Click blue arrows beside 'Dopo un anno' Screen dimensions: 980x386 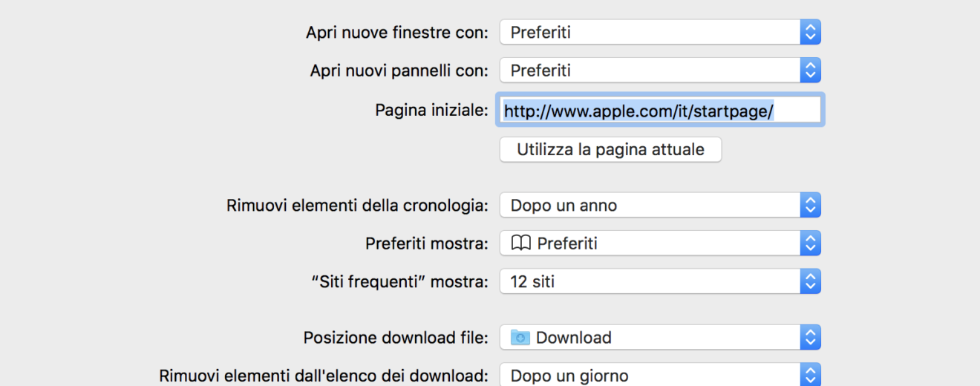tap(811, 205)
